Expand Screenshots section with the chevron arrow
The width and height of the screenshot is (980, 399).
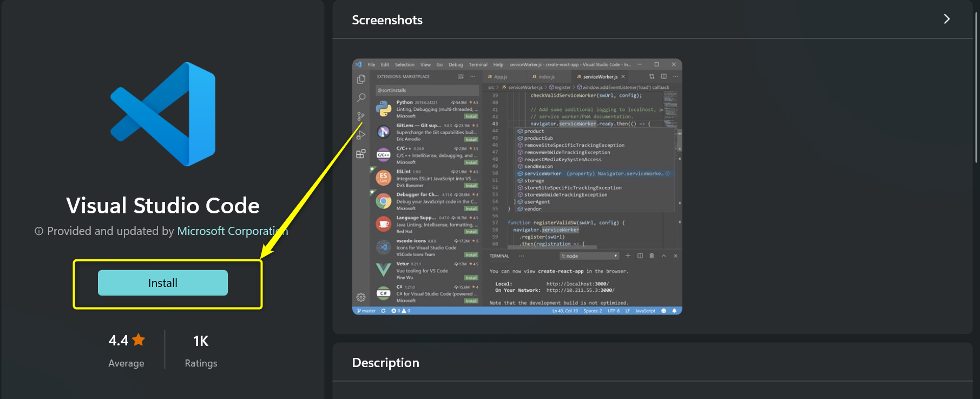click(946, 19)
